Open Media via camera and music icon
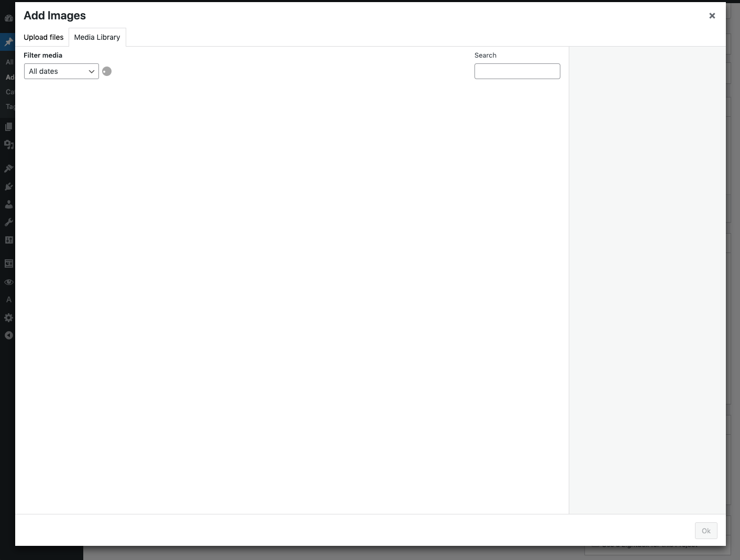Image resolution: width=740 pixels, height=560 pixels. point(8,145)
